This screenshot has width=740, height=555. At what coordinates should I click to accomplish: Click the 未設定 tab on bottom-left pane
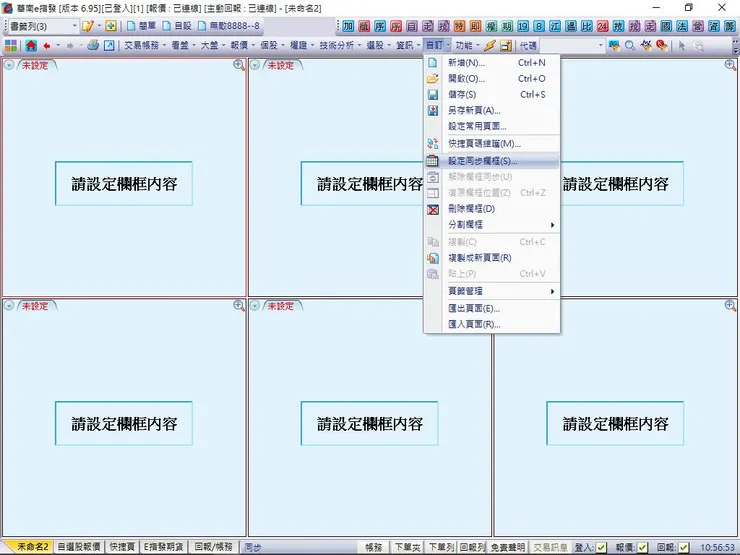(x=35, y=306)
